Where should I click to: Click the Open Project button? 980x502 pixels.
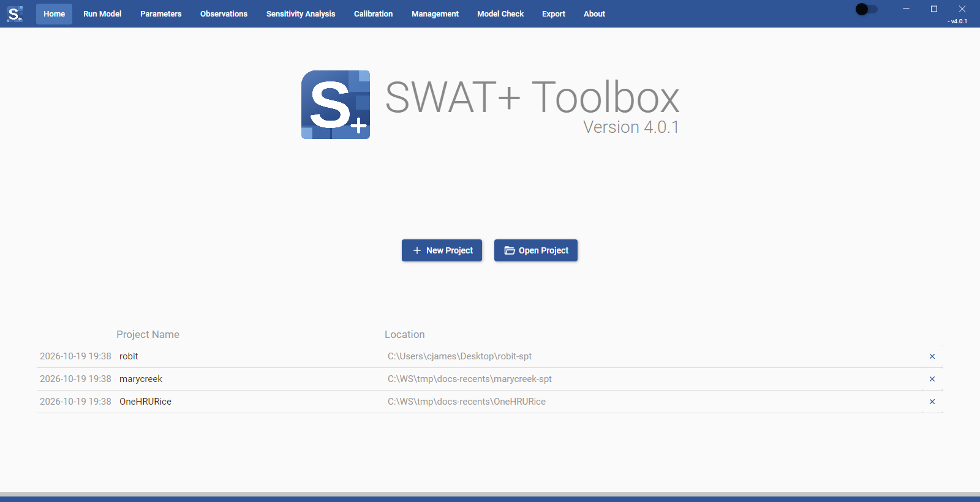pyautogui.click(x=536, y=250)
